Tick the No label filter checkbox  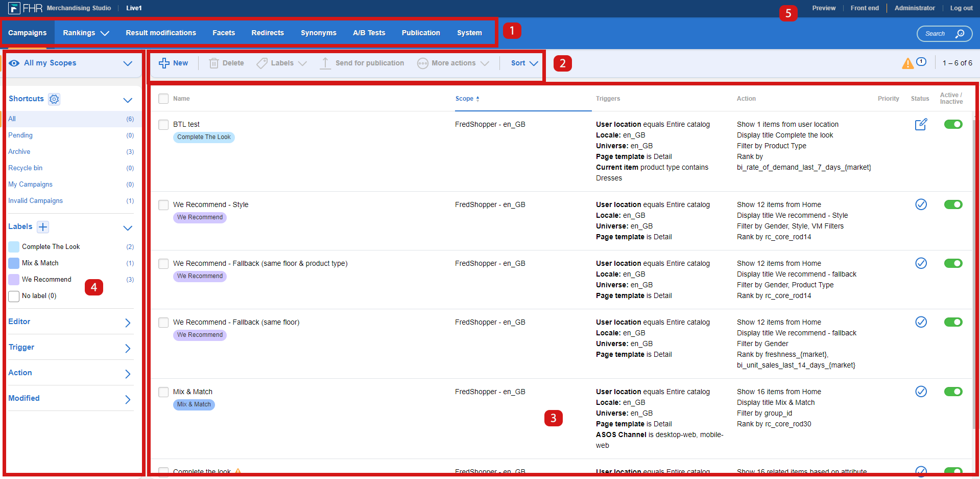point(14,296)
